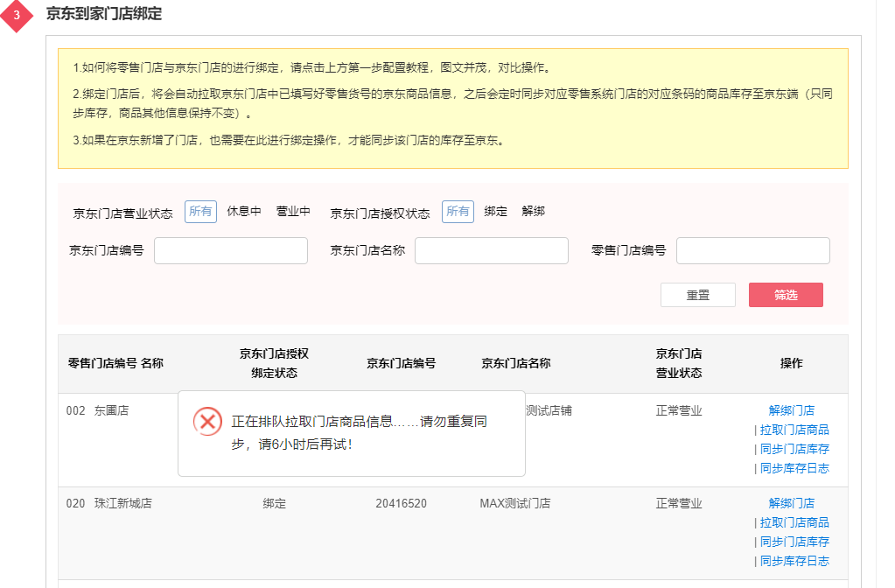
Task: Click the 操作 column header
Action: click(792, 363)
